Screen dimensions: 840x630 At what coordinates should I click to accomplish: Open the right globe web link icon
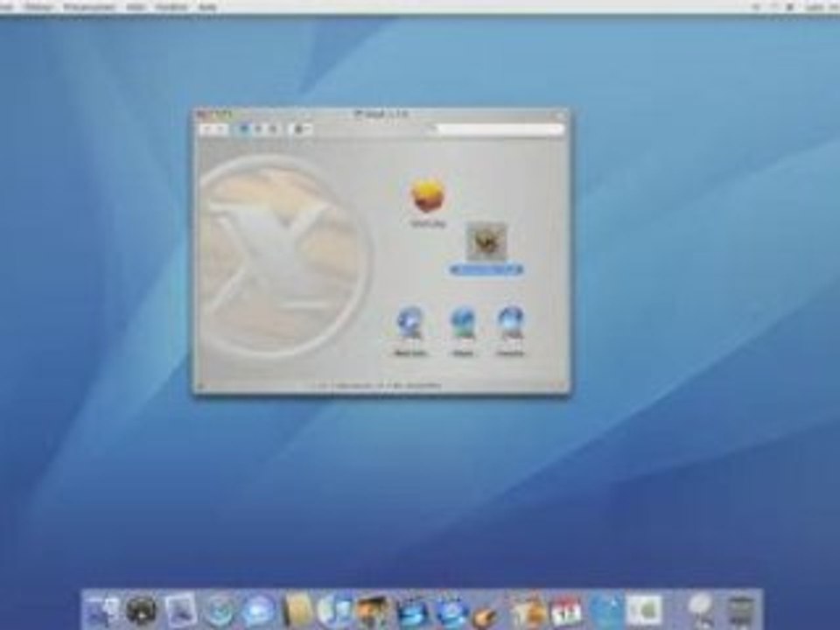pos(510,324)
